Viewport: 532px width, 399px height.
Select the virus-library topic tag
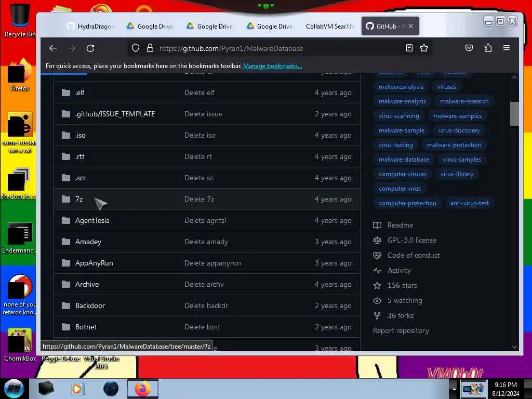click(457, 175)
